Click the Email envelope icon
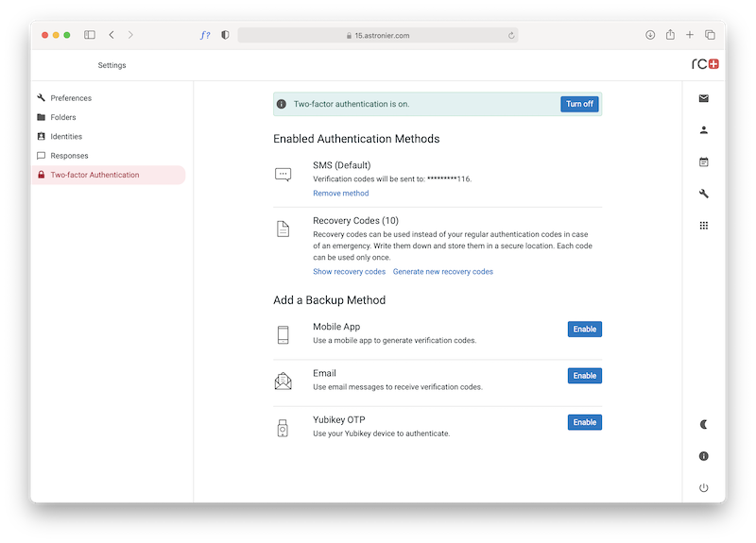Screen dimensions: 756x543 [283, 382]
